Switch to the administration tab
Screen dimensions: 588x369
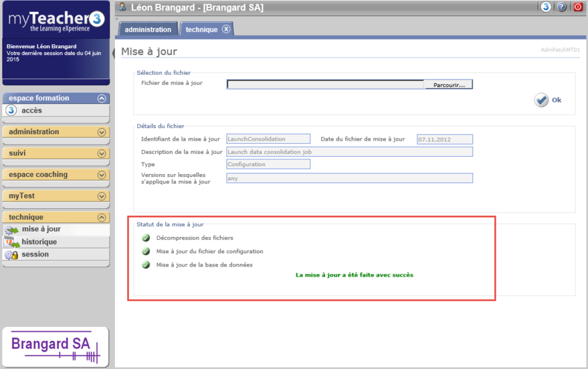tap(148, 29)
